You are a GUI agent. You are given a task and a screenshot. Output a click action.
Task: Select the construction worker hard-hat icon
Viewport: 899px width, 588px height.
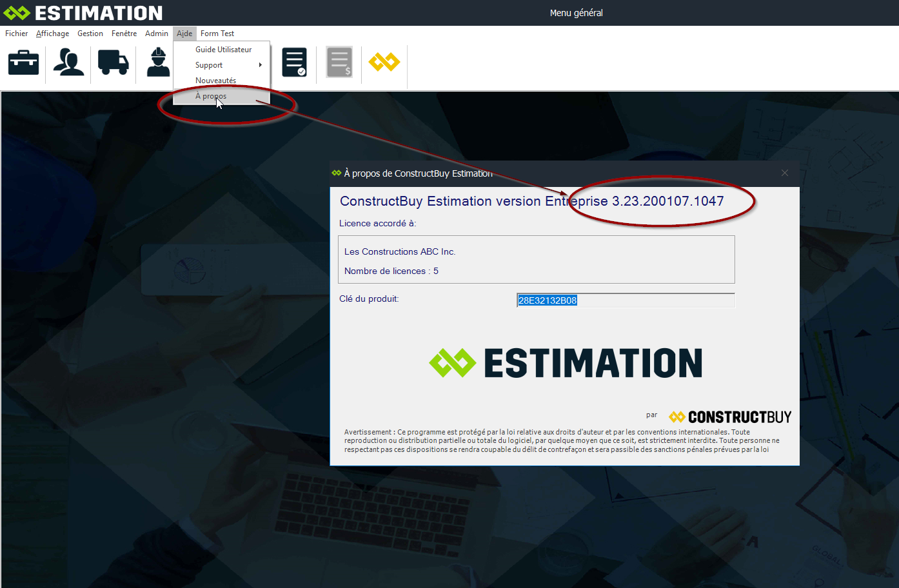pyautogui.click(x=158, y=63)
